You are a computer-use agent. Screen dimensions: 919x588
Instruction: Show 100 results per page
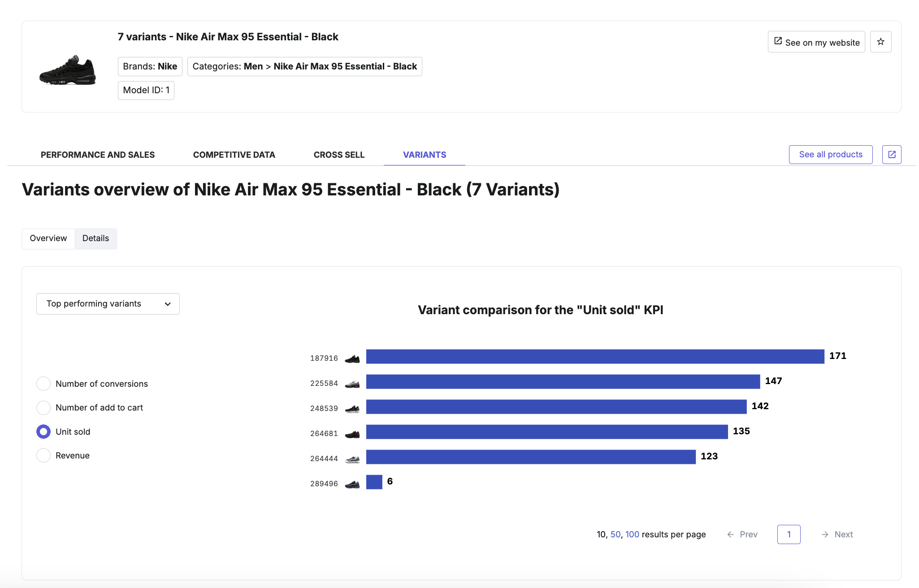click(x=632, y=534)
